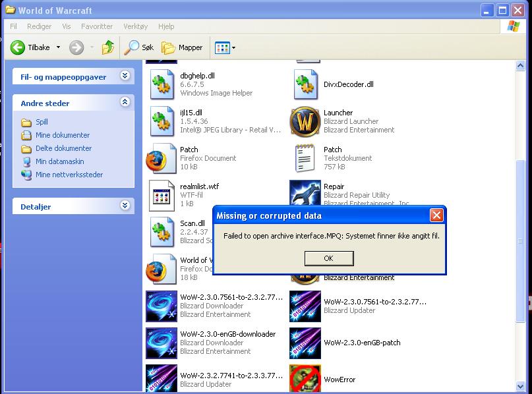
Task: Select the Scan.dll file icon
Action: click(162, 232)
